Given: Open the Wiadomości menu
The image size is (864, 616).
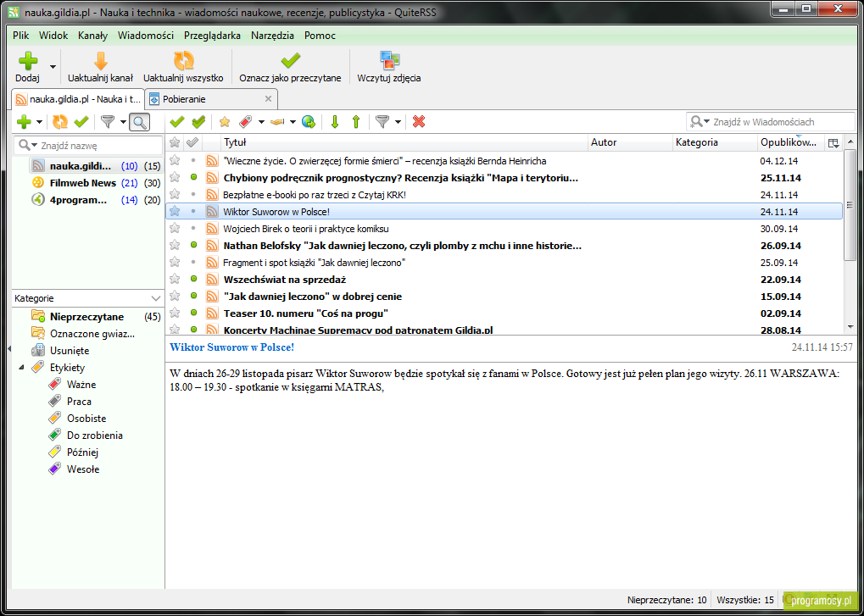Looking at the screenshot, I should (x=146, y=36).
